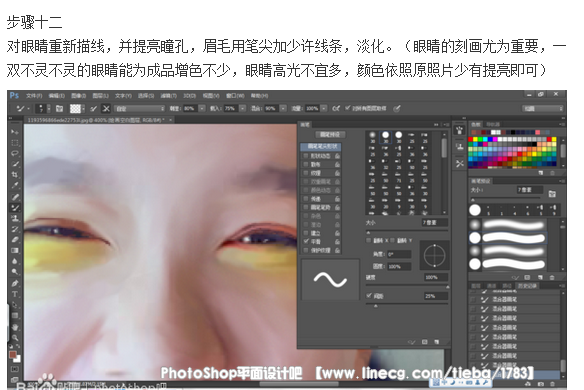584x390 pixels.
Task: Toggle 形状动态 checkbox in Brush panel
Action: tap(306, 156)
